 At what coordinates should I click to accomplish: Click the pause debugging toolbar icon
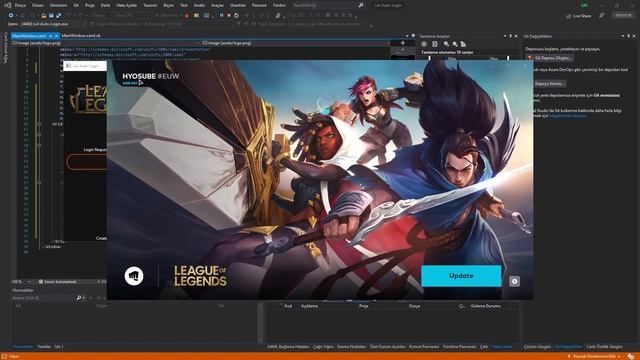[222, 16]
